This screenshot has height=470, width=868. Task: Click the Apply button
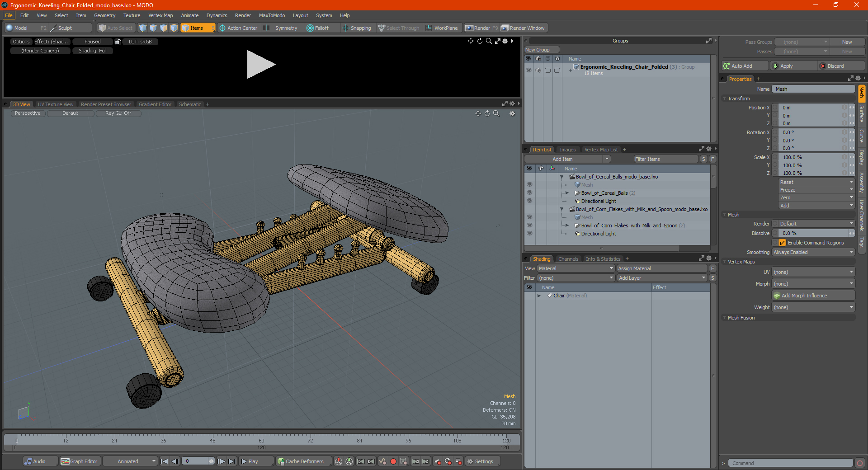793,66
